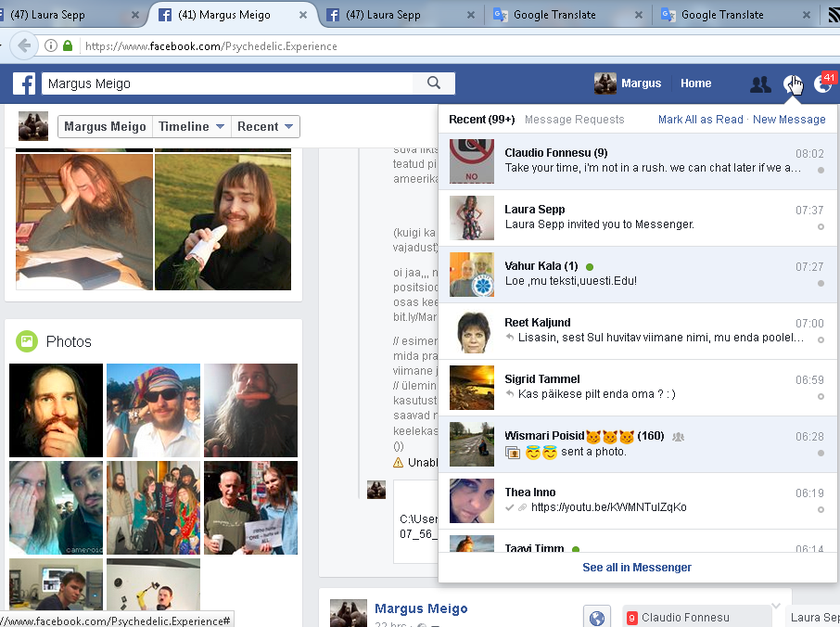Click See all in Messenger link
Screen dimensions: 840x627
point(637,567)
